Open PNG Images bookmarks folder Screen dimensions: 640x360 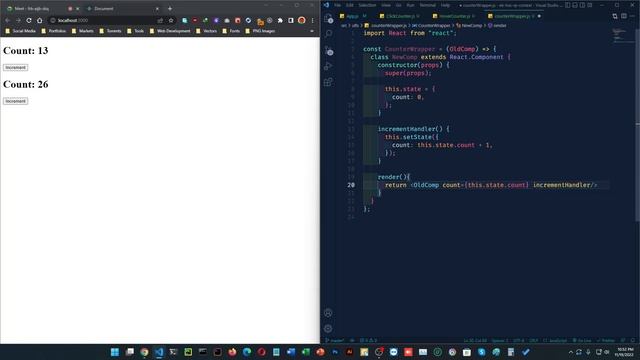coord(260,31)
